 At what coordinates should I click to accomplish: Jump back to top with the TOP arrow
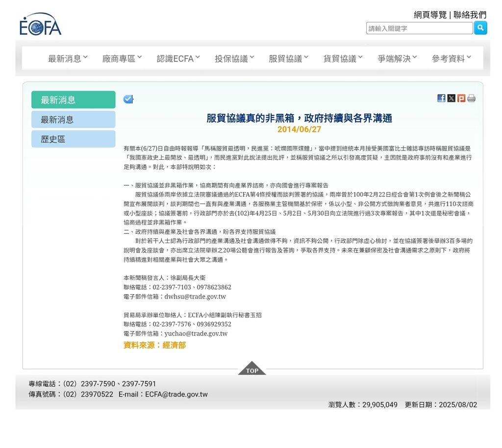252,368
